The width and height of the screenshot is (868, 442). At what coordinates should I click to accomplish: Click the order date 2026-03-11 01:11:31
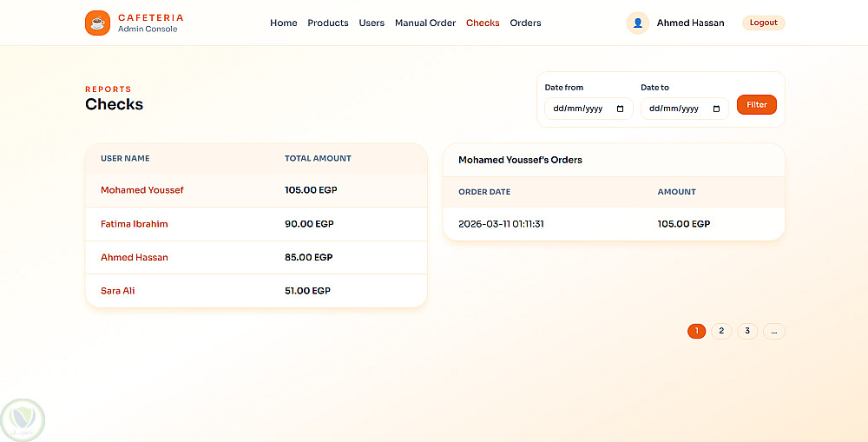click(501, 224)
